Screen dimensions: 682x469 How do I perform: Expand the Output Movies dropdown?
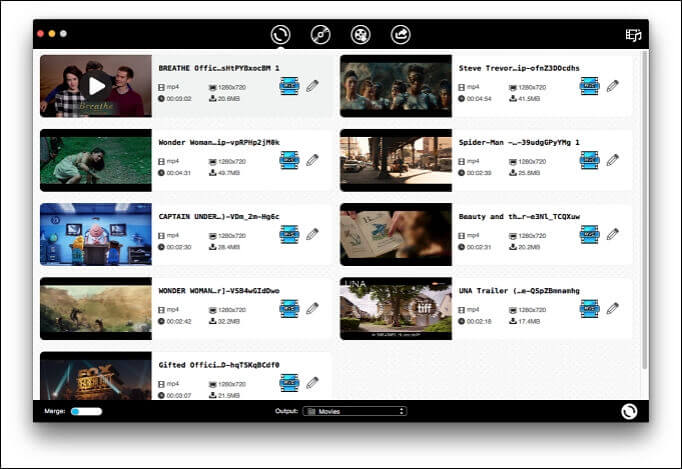coord(355,411)
